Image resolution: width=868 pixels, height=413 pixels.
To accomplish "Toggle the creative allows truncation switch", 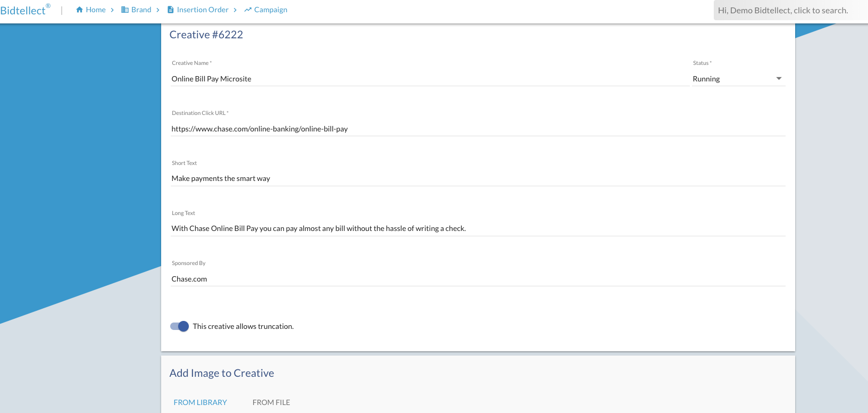I will (x=179, y=326).
